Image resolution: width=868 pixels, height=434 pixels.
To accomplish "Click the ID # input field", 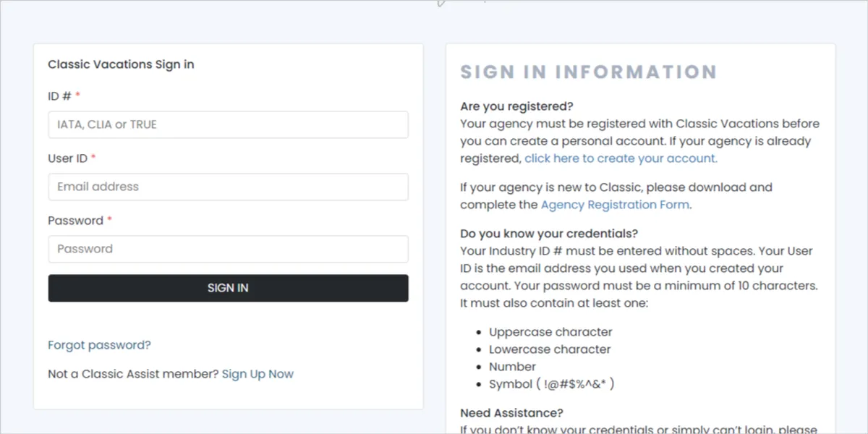I will coord(228,124).
